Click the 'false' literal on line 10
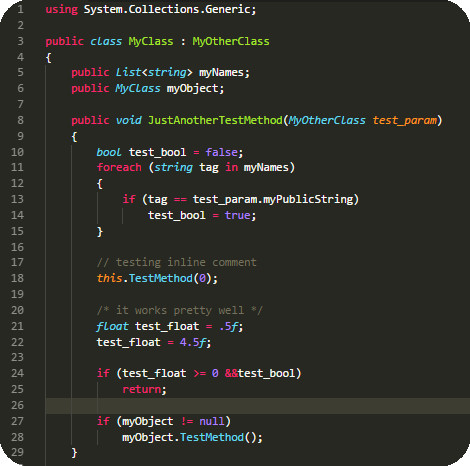 [221, 152]
